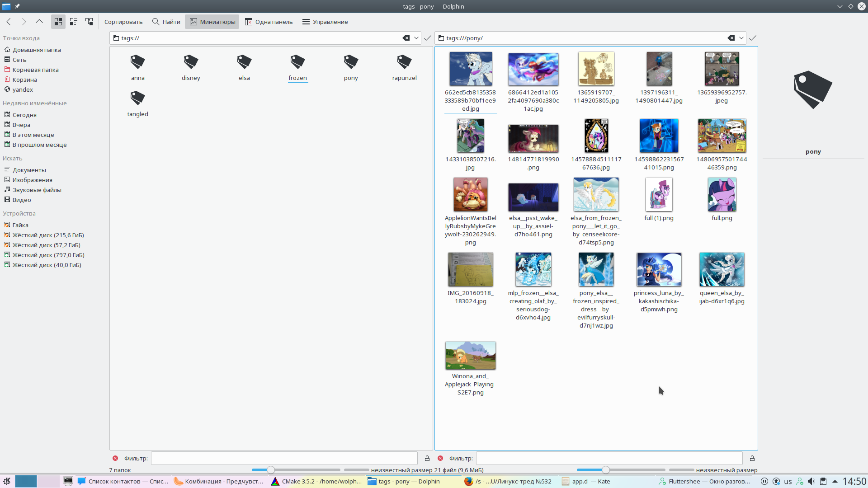Clear the left tags:// location field
This screenshot has height=488, width=868.
(x=406, y=38)
